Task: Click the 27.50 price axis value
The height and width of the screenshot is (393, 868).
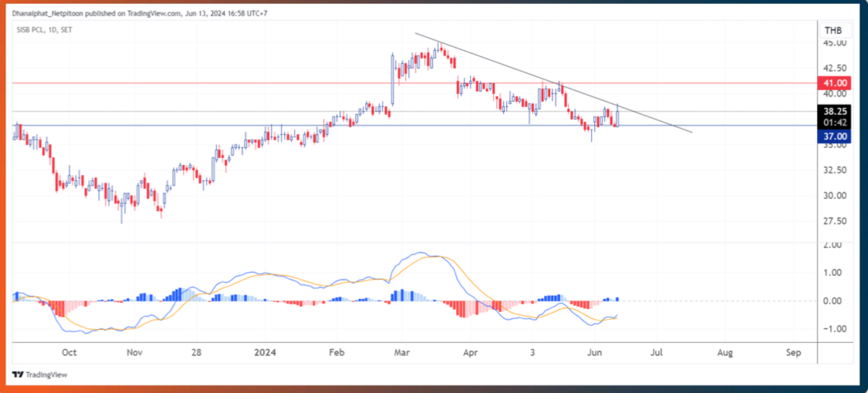Action: (835, 221)
